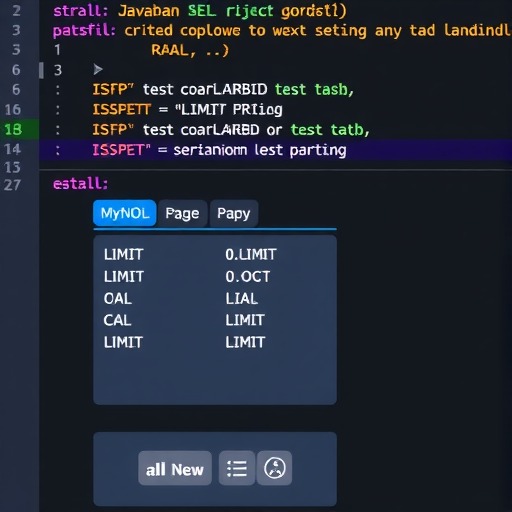Click the 'test tatb,' green text
Screen dimensions: 512x512
tap(330, 130)
